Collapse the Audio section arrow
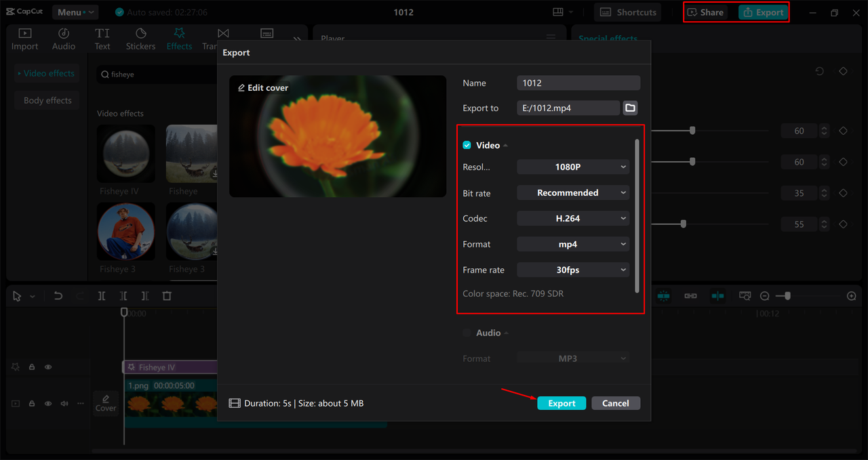The image size is (868, 460). pyautogui.click(x=506, y=333)
